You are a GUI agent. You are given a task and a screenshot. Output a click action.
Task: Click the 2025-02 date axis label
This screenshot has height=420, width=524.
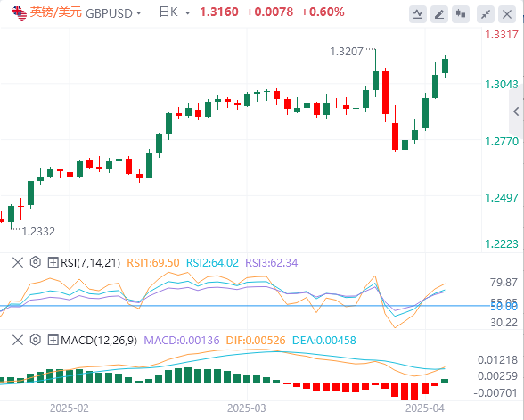(70, 408)
